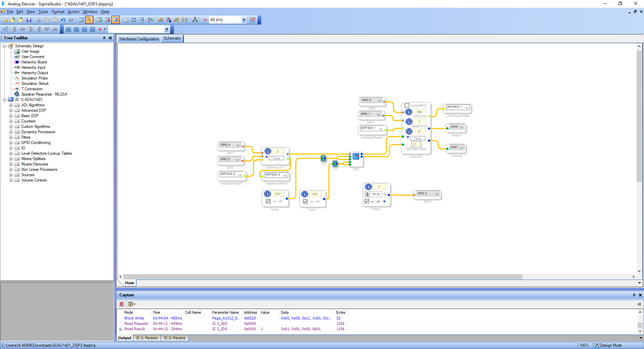The height and width of the screenshot is (349, 644).
Task: Click the Cut scissors icon
Action: click(x=39, y=20)
